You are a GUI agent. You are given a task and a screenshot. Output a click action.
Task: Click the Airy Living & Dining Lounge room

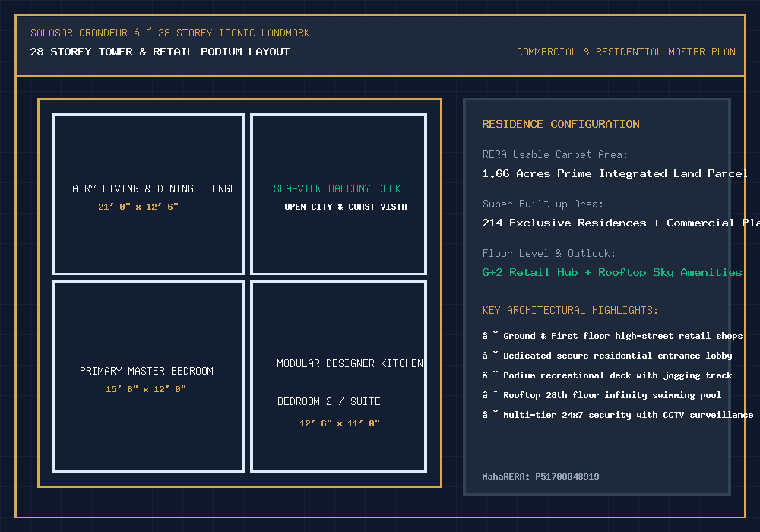[x=148, y=195]
